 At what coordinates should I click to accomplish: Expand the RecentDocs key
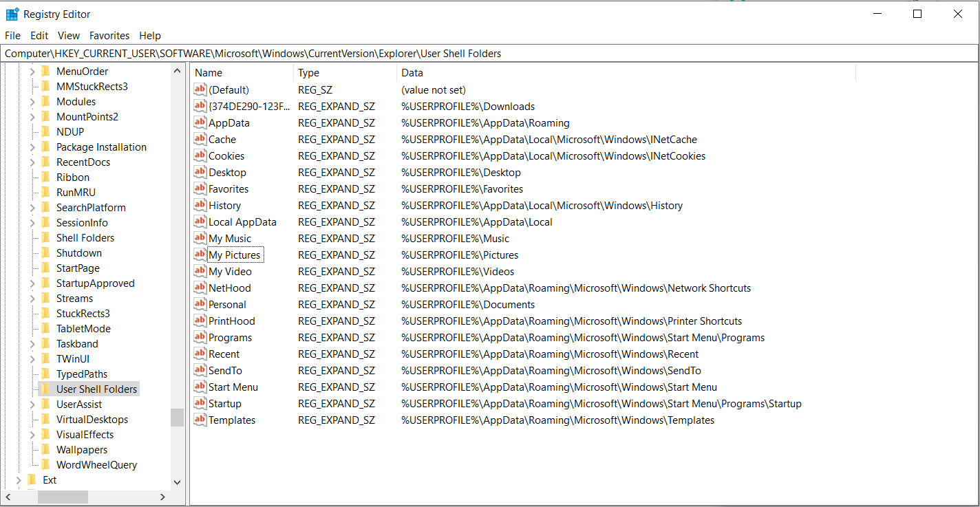pos(32,162)
